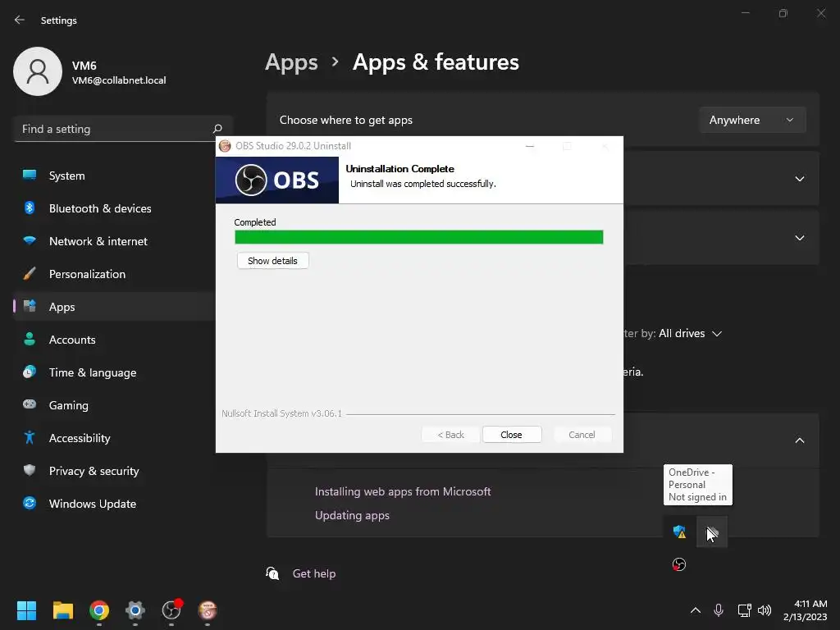Open Windows Start menu
This screenshot has height=630, width=840.
pyautogui.click(x=26, y=610)
